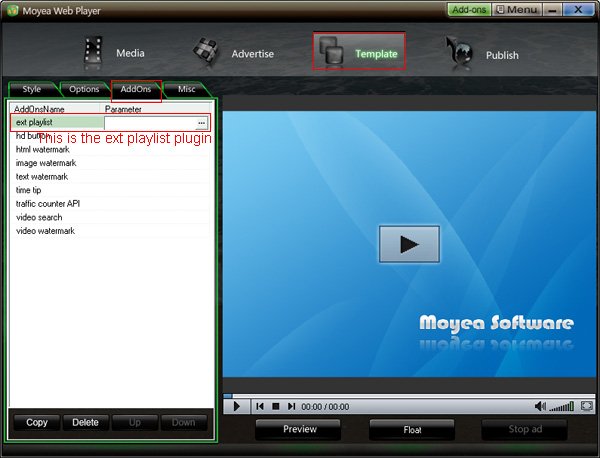
Task: Select the video search add-on
Action: pyautogui.click(x=110, y=217)
